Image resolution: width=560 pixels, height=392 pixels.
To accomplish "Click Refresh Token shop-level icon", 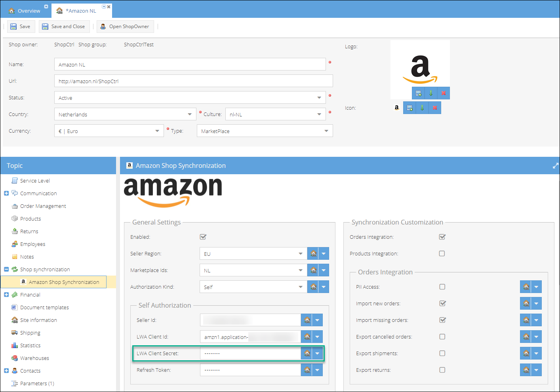I will click(x=307, y=370).
